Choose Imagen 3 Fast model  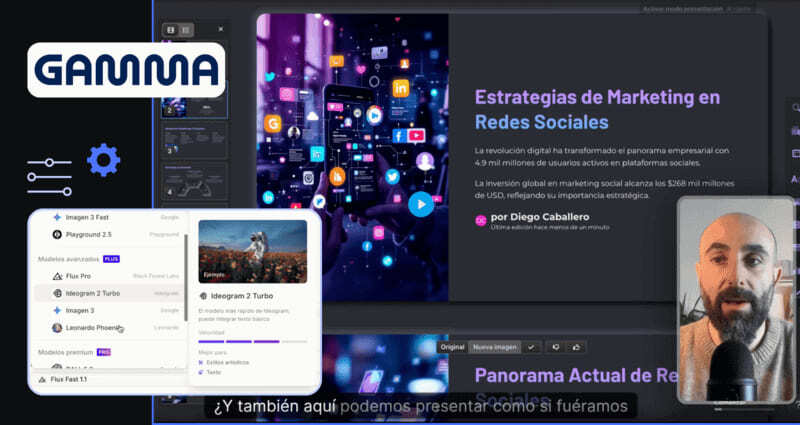coord(108,217)
